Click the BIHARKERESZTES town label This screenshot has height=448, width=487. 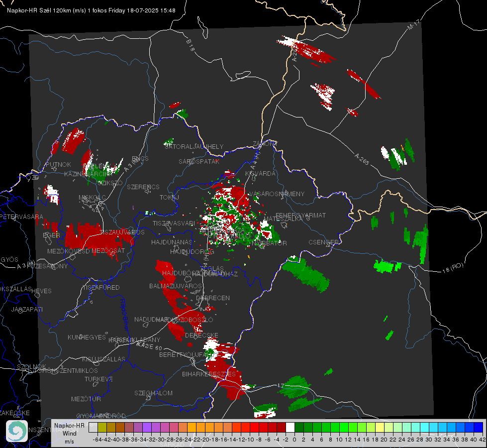pos(209,374)
